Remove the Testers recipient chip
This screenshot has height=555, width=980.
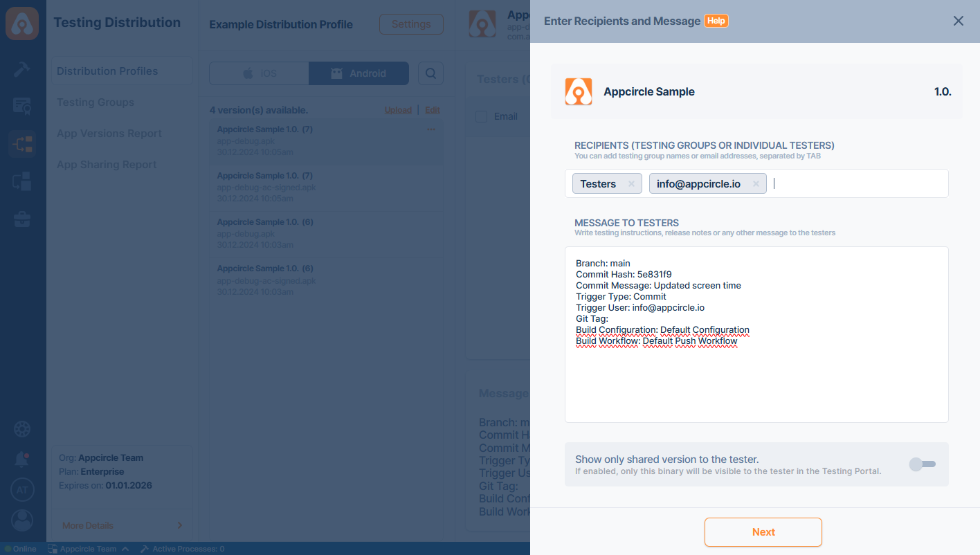coord(631,183)
